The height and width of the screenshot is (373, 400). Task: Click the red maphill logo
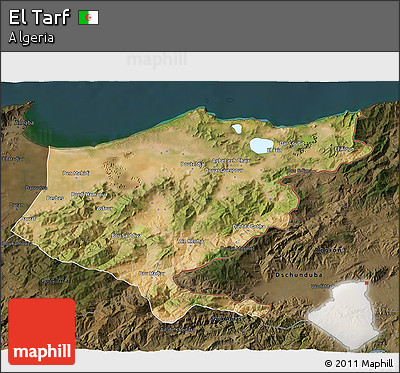(x=42, y=331)
